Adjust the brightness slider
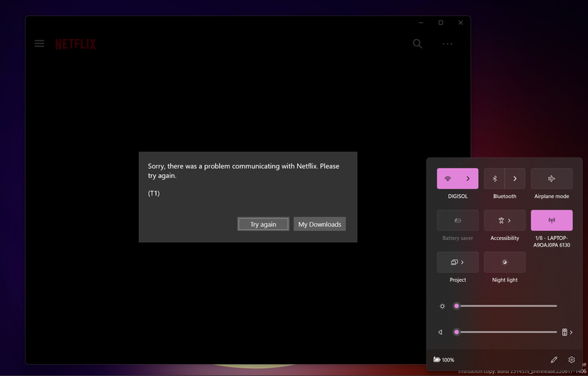Viewport: 588px width, 376px height. (x=506, y=306)
